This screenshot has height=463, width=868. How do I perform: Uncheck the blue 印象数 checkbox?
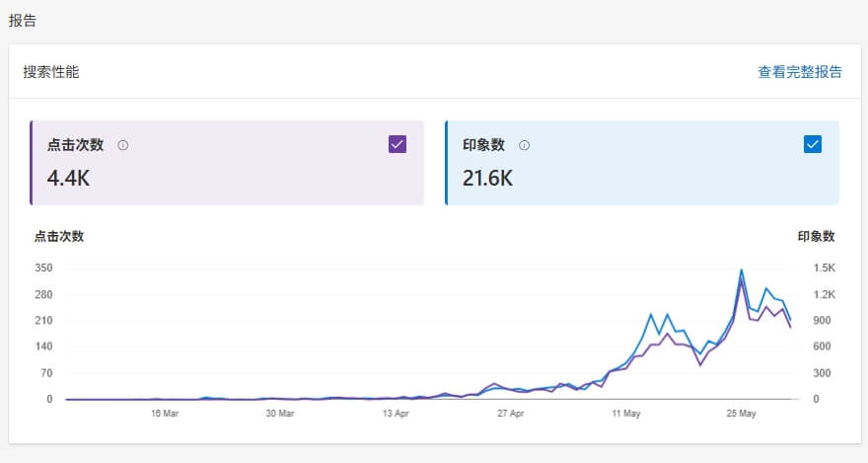coord(813,144)
